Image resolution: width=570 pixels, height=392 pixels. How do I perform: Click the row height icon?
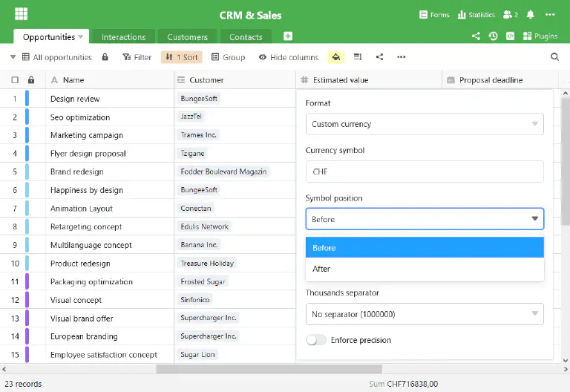point(358,56)
